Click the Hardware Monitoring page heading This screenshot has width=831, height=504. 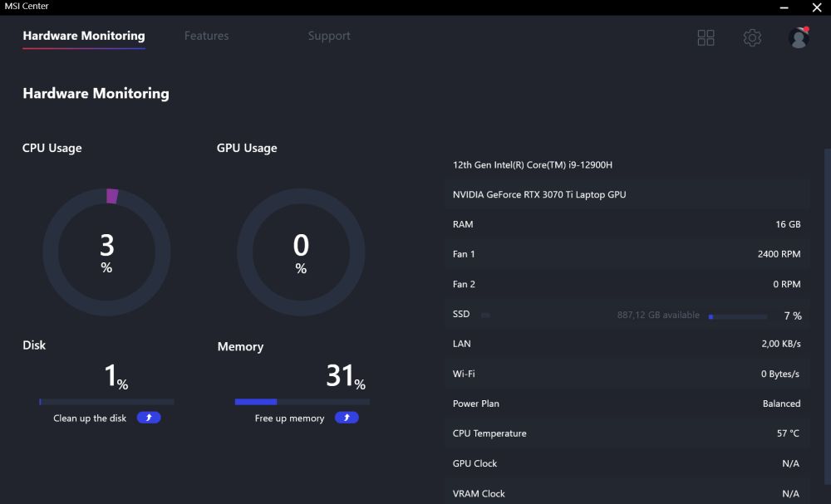point(96,94)
